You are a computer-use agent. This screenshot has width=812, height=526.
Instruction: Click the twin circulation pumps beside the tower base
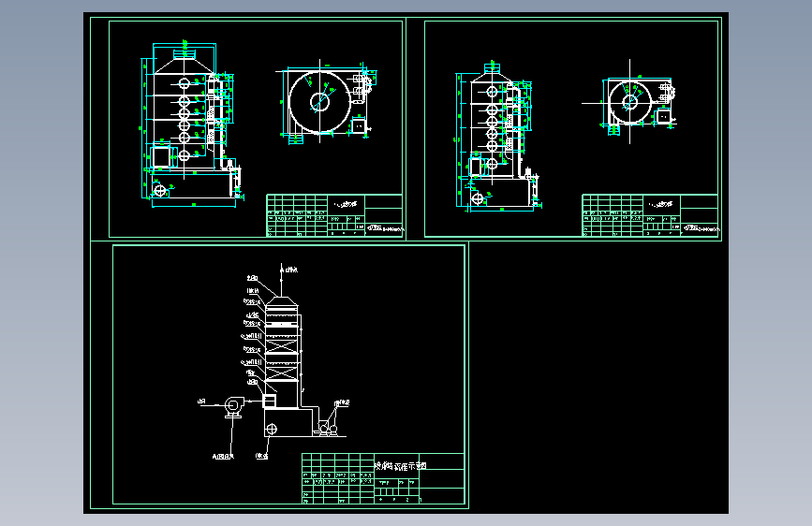pyautogui.click(x=328, y=429)
